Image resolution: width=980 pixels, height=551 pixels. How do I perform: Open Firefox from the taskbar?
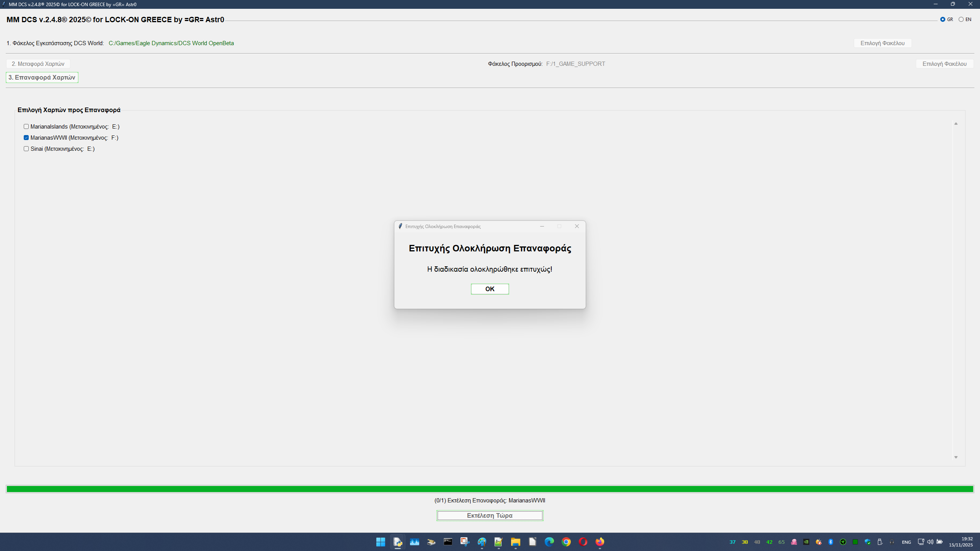tap(600, 542)
